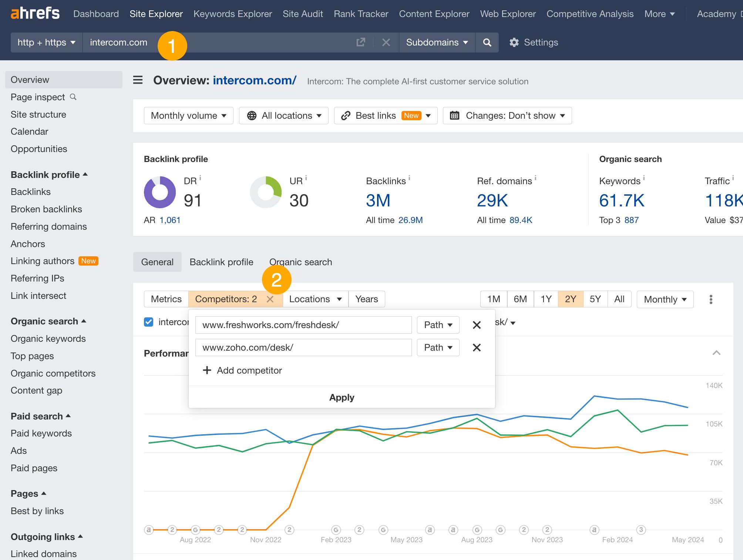Image resolution: width=743 pixels, height=560 pixels.
Task: Open the Subdomains mode dropdown
Action: [437, 42]
